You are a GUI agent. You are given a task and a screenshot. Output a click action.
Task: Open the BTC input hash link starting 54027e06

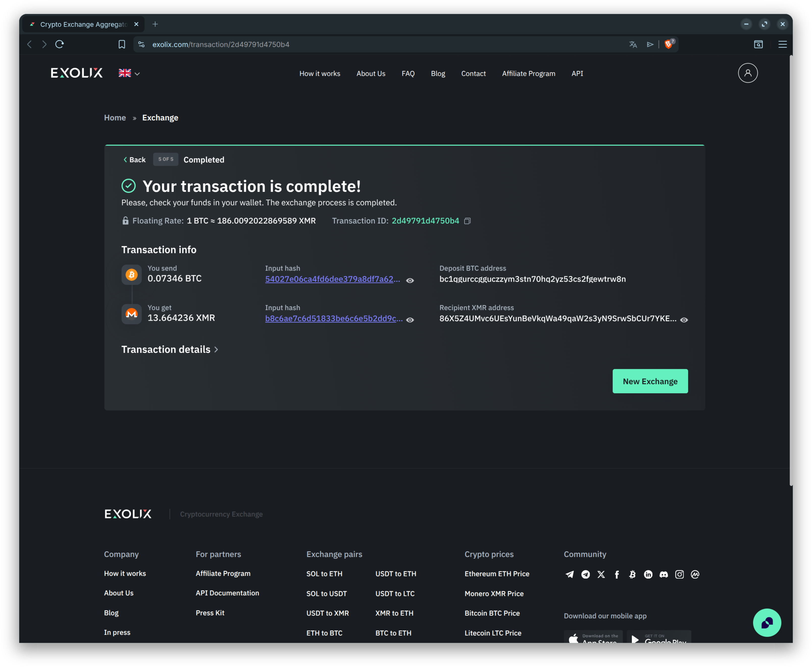(333, 279)
